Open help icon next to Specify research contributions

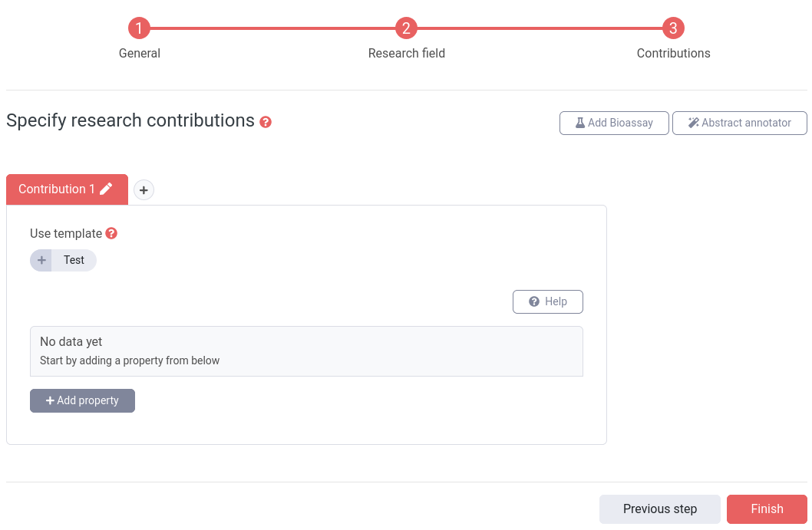click(x=266, y=122)
